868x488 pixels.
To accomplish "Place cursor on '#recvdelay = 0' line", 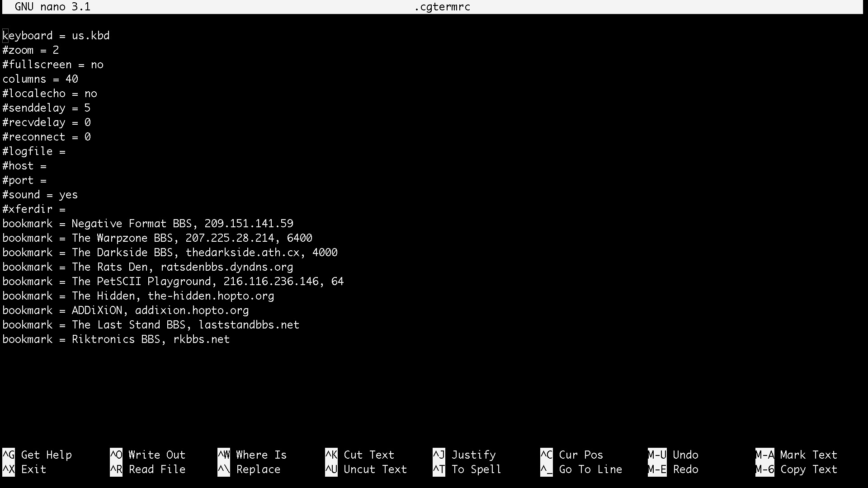I will coord(47,122).
